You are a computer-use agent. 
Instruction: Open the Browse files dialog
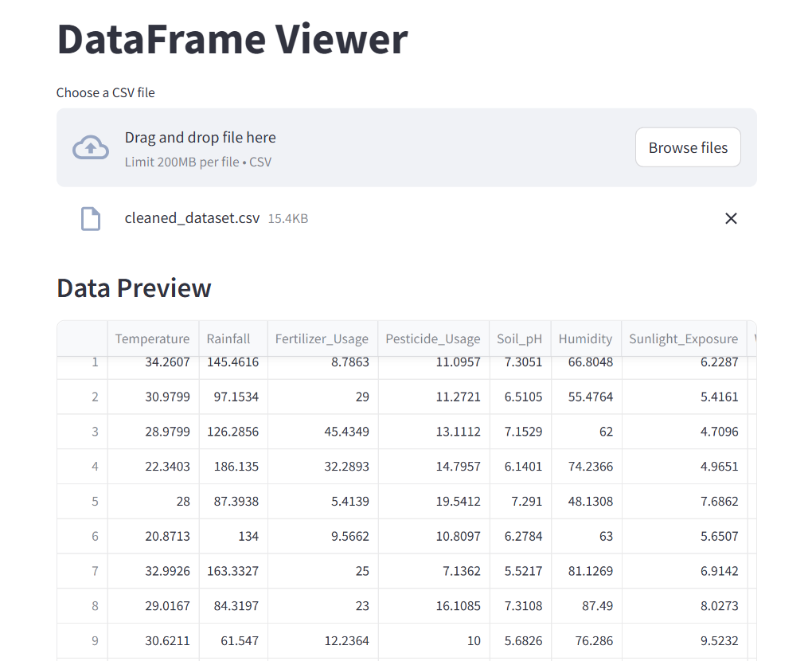[x=688, y=147]
